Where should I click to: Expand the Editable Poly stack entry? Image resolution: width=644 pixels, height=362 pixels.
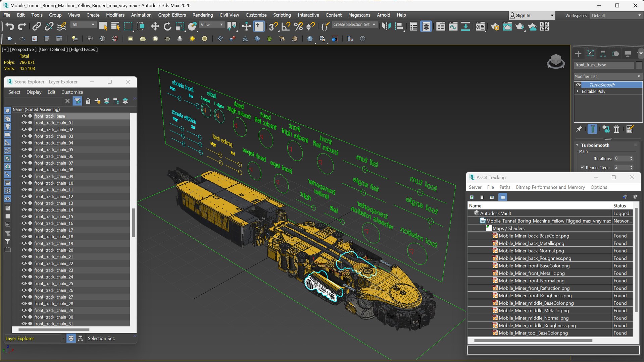coord(578,91)
